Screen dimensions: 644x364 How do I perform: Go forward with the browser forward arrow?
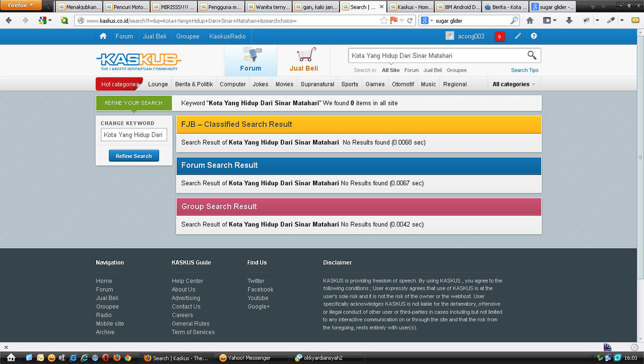25,21
